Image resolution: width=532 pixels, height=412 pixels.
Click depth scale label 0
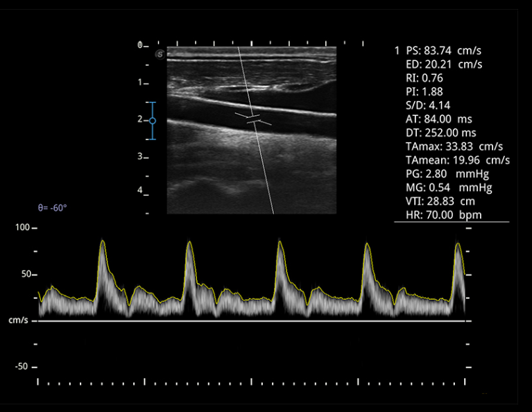coord(140,45)
